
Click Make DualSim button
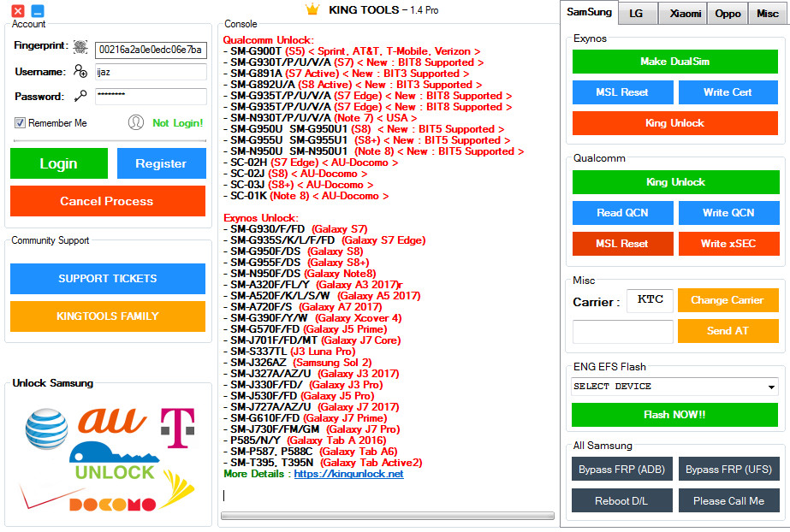675,62
